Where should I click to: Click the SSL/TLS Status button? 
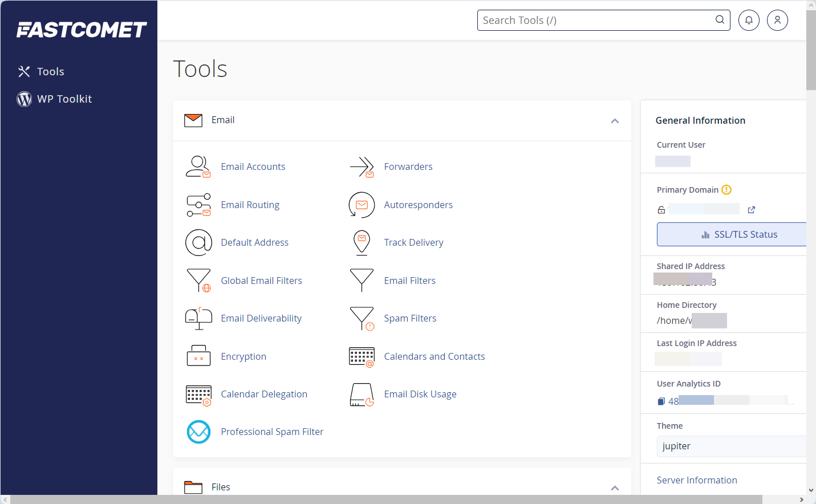pos(732,234)
